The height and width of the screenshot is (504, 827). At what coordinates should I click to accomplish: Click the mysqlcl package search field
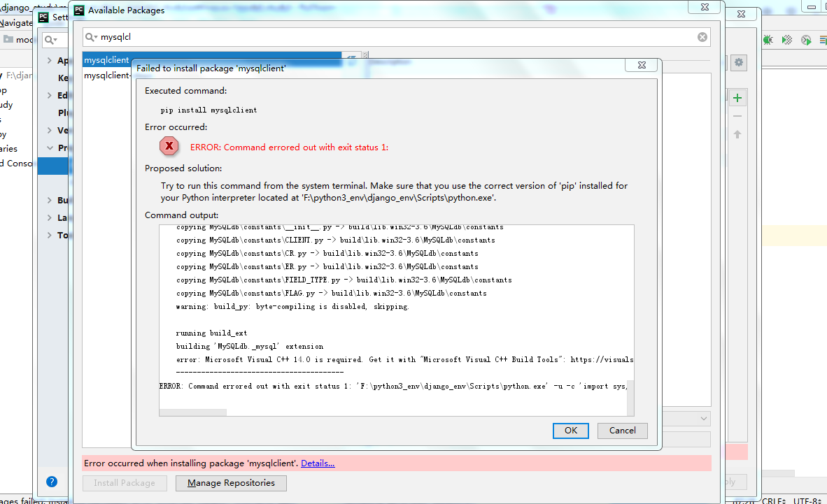[396, 37]
